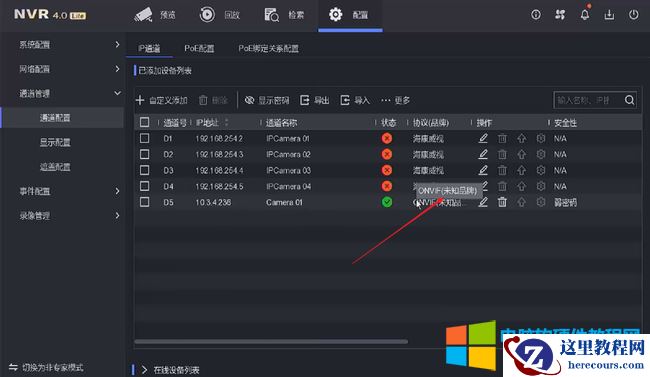Delete channel D3 with trash icon

[x=502, y=170]
